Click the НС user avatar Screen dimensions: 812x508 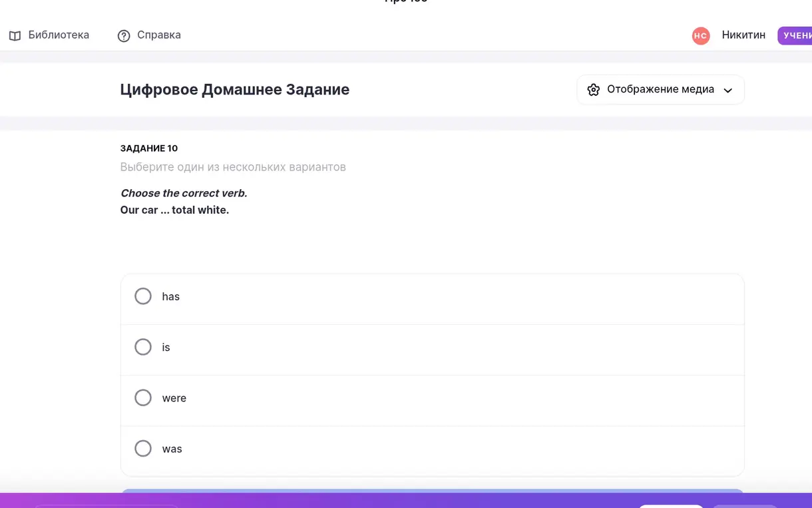(701, 36)
